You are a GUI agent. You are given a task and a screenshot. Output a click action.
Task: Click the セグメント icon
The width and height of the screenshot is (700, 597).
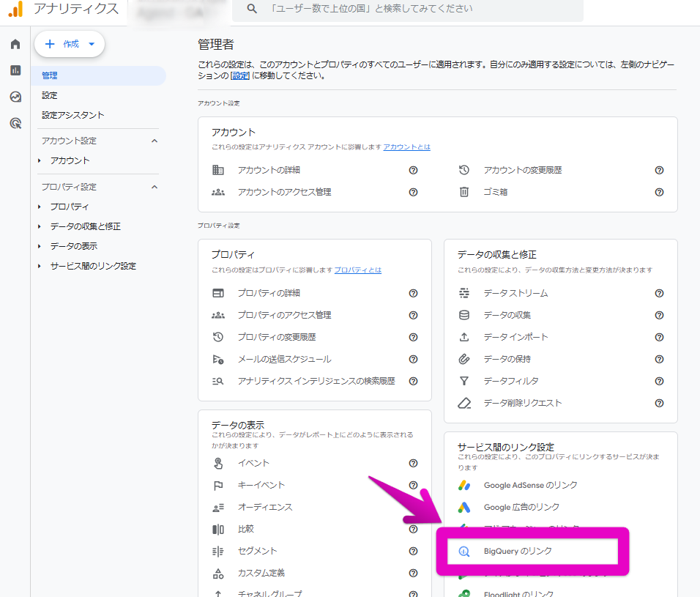pos(218,552)
